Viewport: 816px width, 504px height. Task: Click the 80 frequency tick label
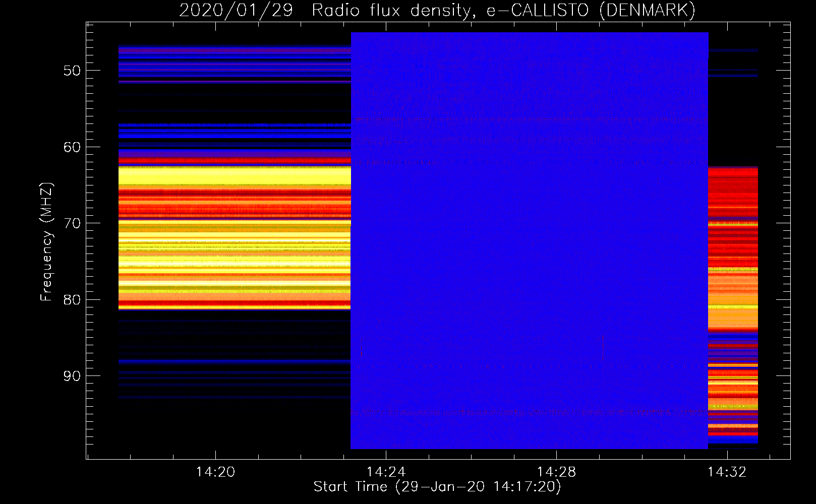click(x=72, y=299)
